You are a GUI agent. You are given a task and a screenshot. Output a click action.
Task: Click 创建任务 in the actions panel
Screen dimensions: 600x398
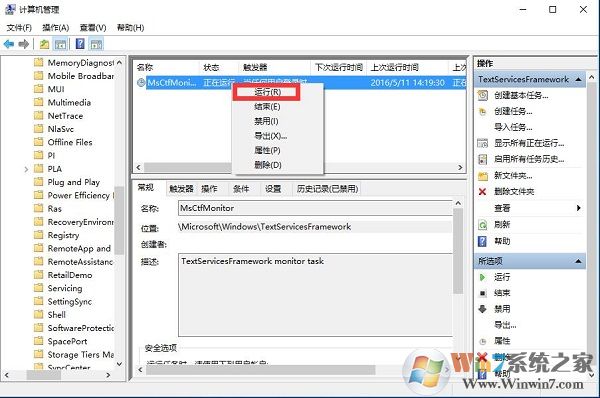[513, 111]
